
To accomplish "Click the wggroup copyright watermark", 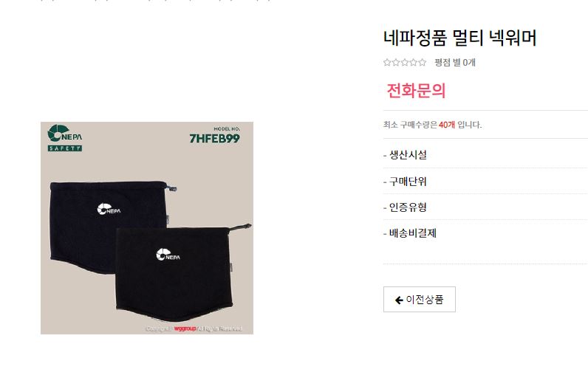I will pyautogui.click(x=194, y=328).
